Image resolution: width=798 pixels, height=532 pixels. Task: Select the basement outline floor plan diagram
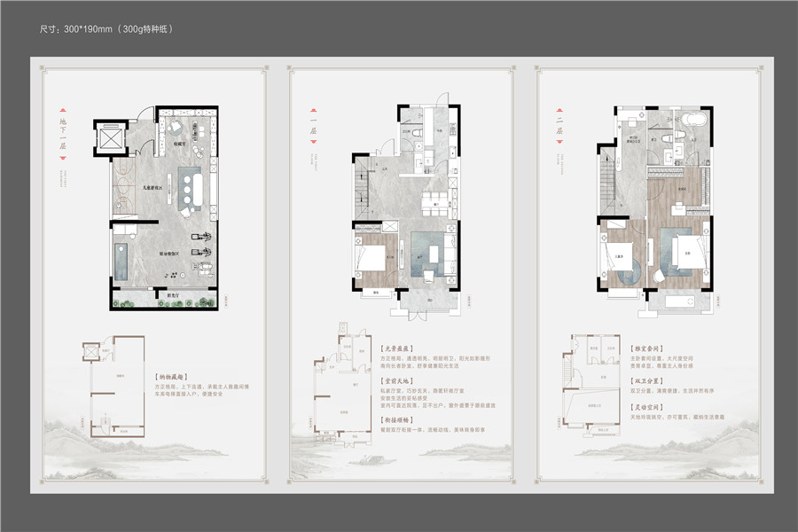(113, 387)
